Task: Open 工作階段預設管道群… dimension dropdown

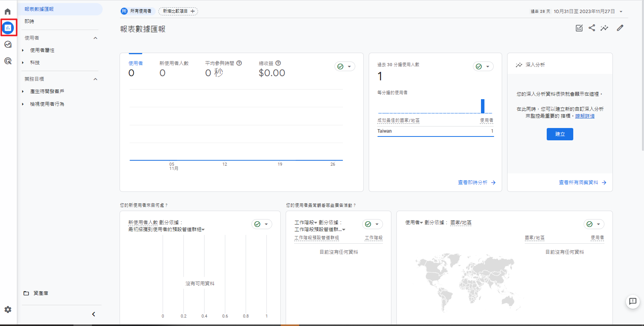Action: 320,230
